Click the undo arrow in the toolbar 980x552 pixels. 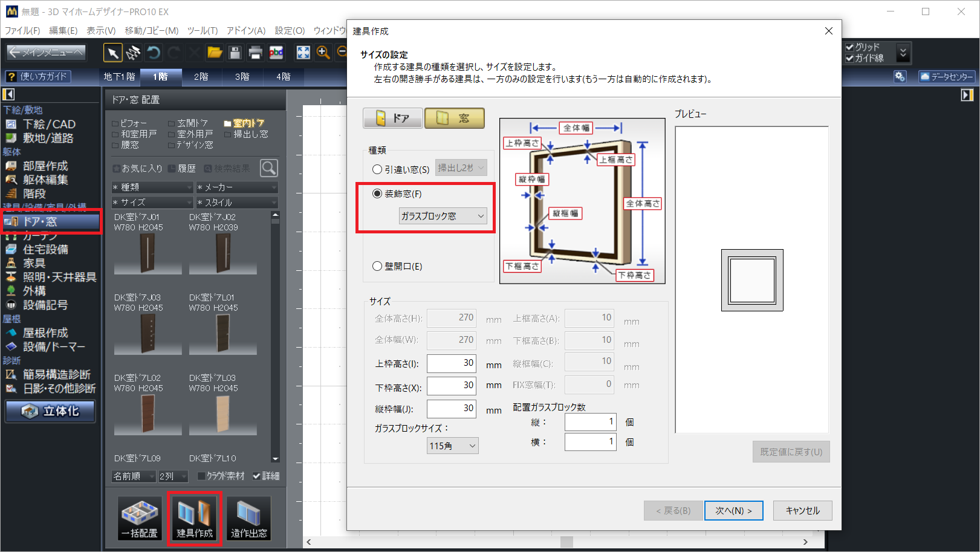(x=154, y=53)
